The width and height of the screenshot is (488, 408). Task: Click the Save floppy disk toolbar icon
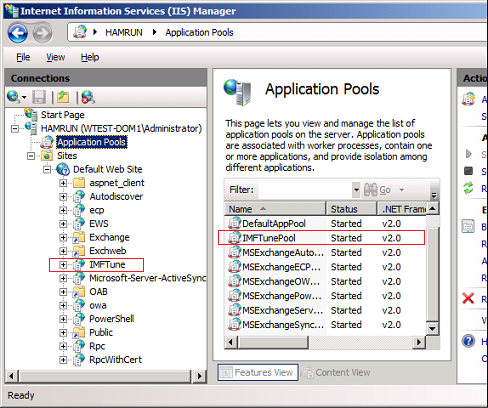point(39,97)
